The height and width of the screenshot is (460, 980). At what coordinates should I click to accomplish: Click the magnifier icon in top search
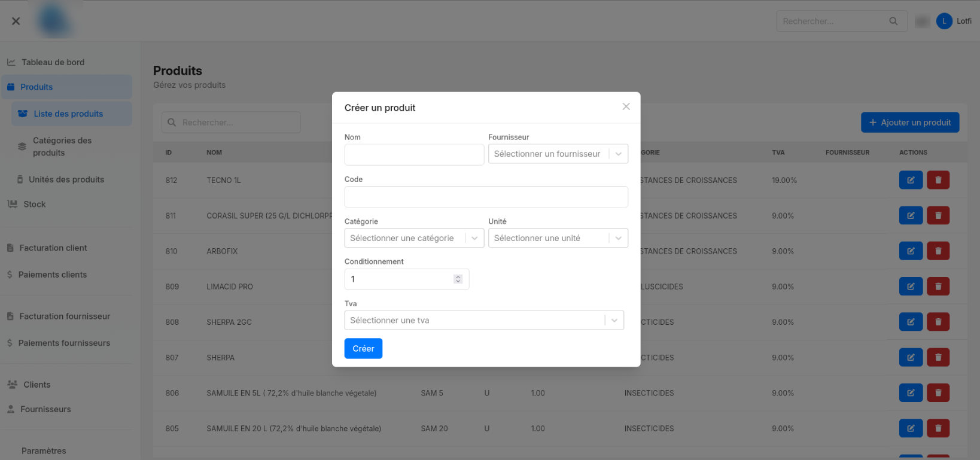click(x=893, y=21)
